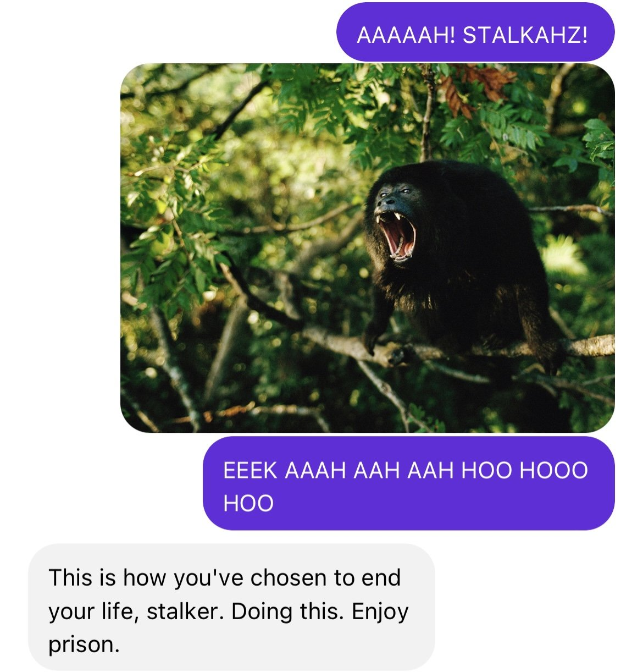Tap the 'AAAAAH! STALKAHZ!' message bubble

pos(475,32)
